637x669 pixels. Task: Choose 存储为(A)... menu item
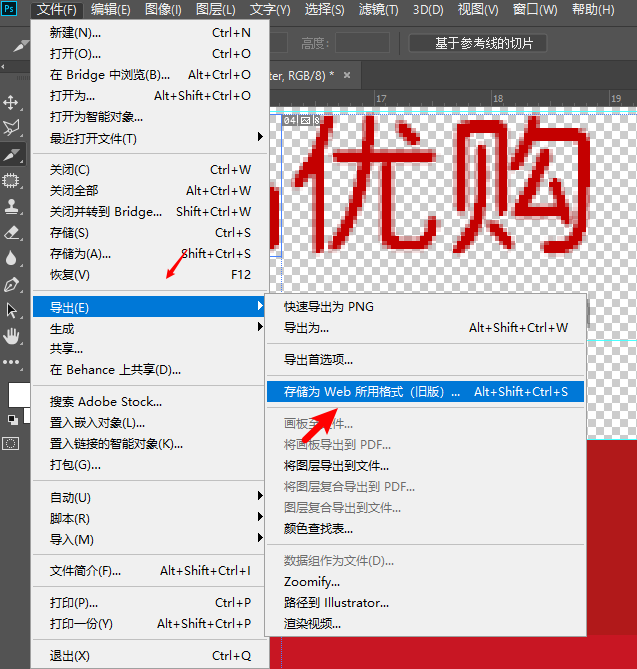tap(150, 253)
